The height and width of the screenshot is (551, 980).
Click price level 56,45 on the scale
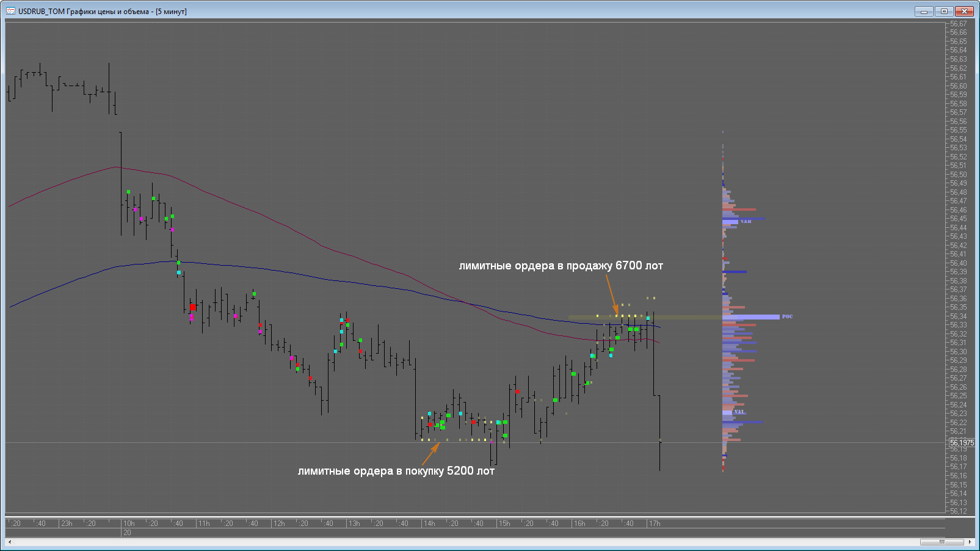958,219
